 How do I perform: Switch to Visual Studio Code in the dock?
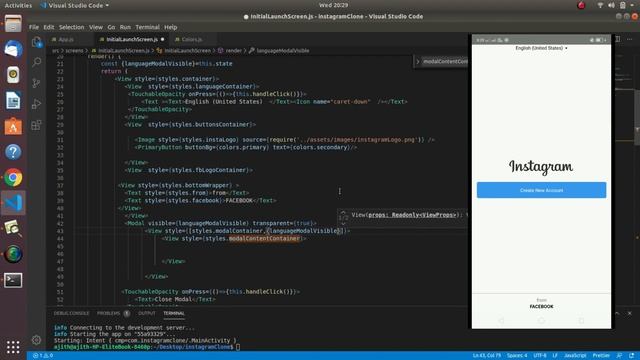[13, 203]
